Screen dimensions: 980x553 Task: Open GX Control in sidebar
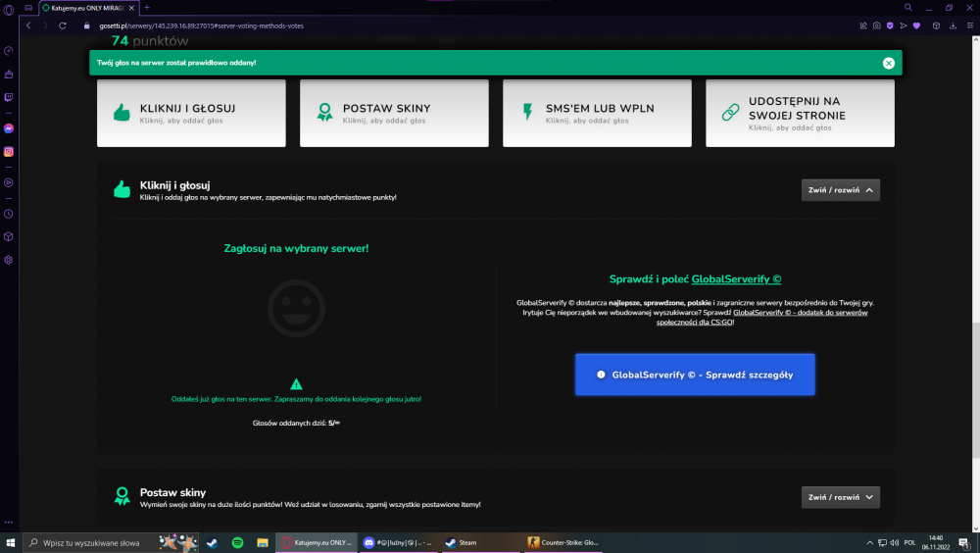pos(9,51)
